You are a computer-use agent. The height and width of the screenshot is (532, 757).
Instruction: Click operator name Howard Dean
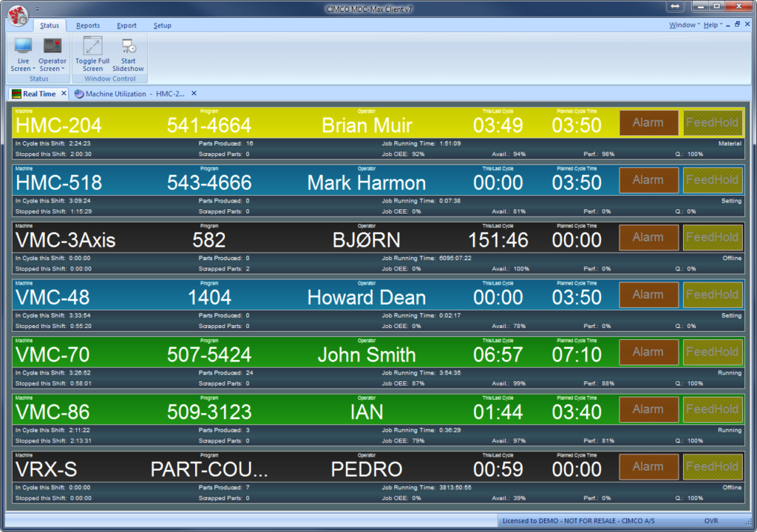367,298
